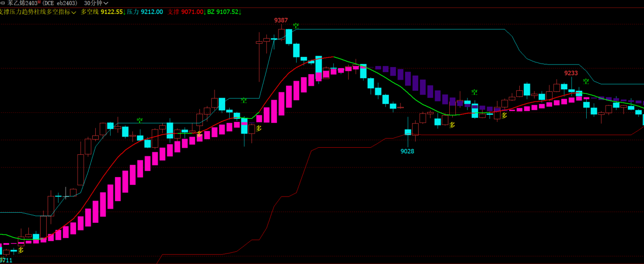Click the 9028 low price label
This screenshot has width=644, height=264.
407,151
